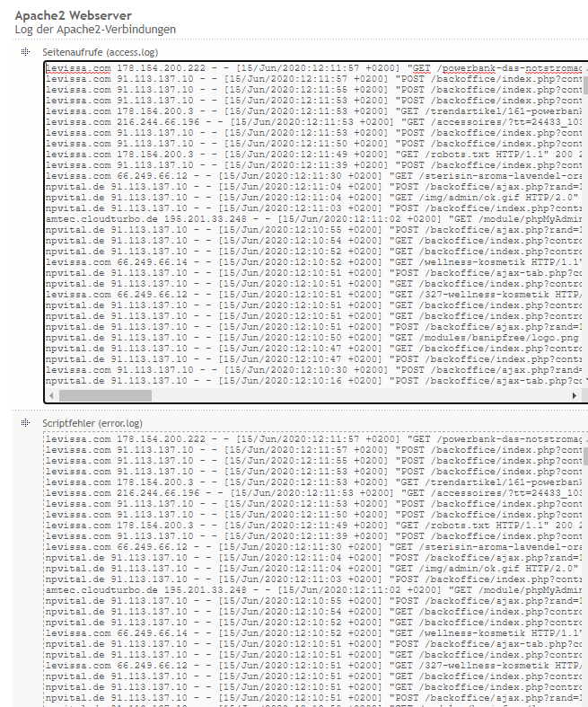Image resolution: width=588 pixels, height=707 pixels.
Task: Select access.log row timestamped 12:10:55
Action: (x=314, y=230)
